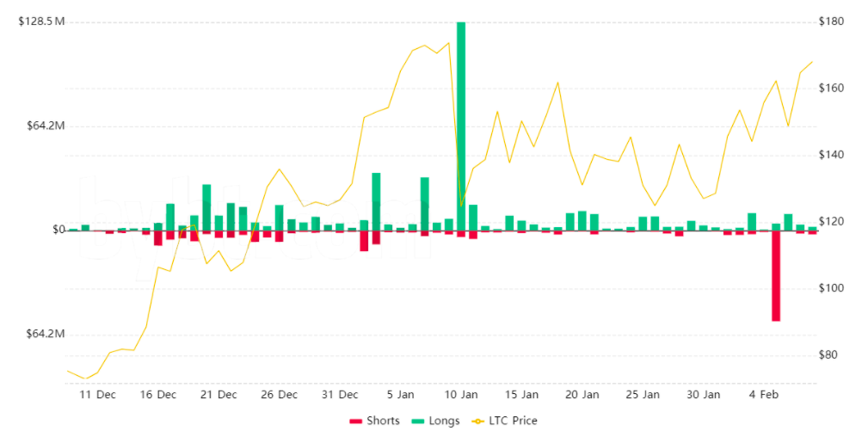Click the '4 Feb' x-axis label

point(764,395)
